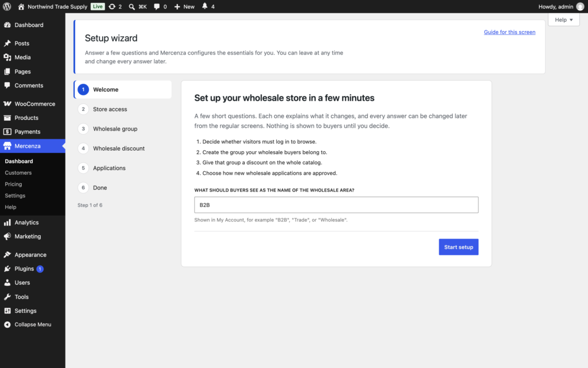Click Howdy, admin account link
This screenshot has height=368, width=588.
coord(555,6)
